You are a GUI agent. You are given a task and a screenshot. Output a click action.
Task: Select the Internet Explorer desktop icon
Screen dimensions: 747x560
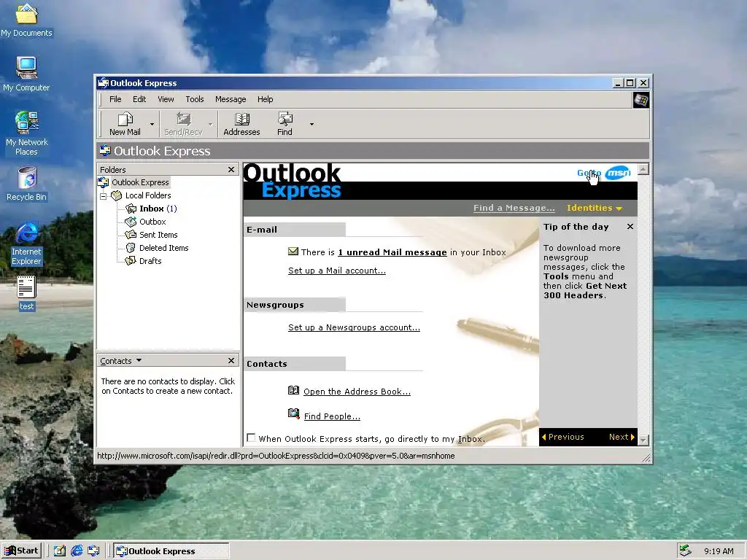(27, 244)
